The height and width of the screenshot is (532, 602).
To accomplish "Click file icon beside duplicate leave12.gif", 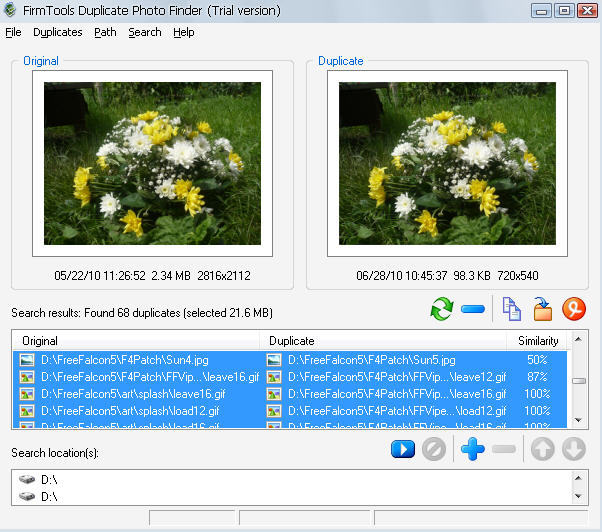I will pos(274,377).
